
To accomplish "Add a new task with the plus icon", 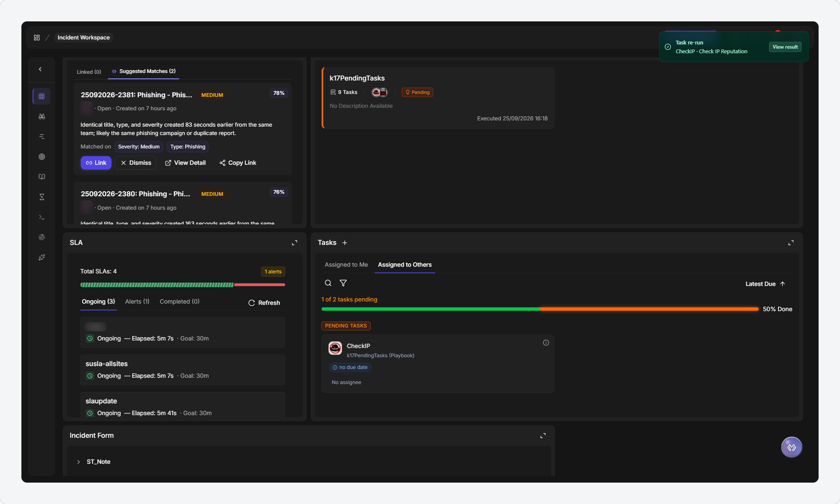I will tap(344, 243).
